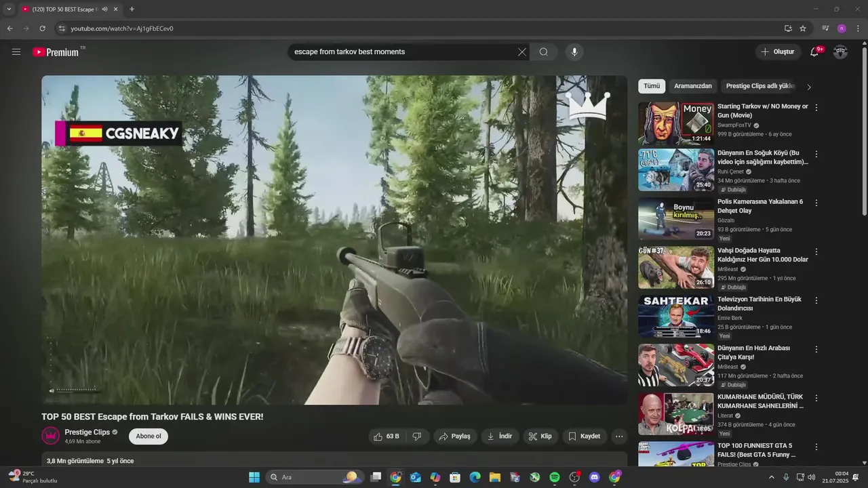This screenshot has width=868, height=488.
Task: Click the crown watermark in the player
Action: tap(588, 105)
